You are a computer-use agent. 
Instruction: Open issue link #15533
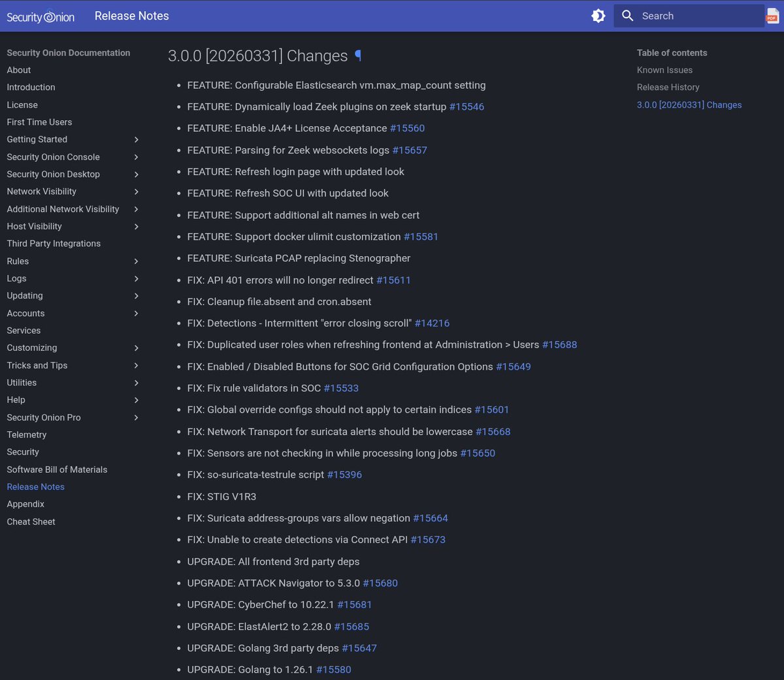pos(341,388)
